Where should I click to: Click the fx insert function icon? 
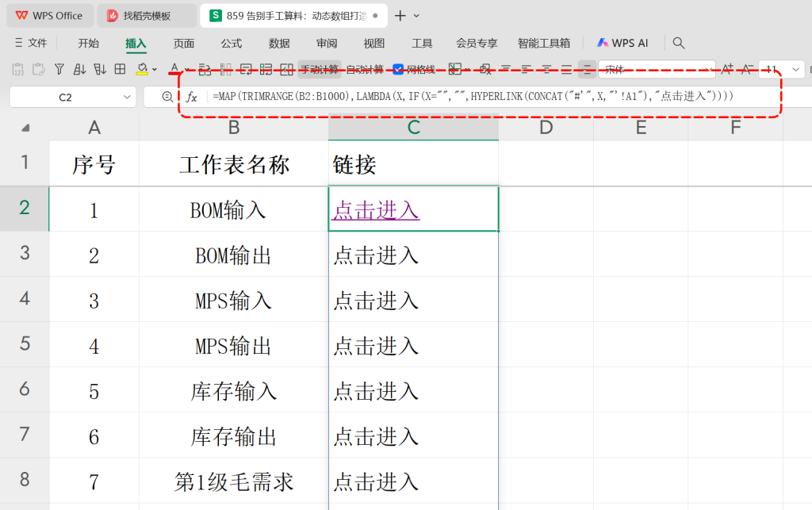(x=192, y=97)
